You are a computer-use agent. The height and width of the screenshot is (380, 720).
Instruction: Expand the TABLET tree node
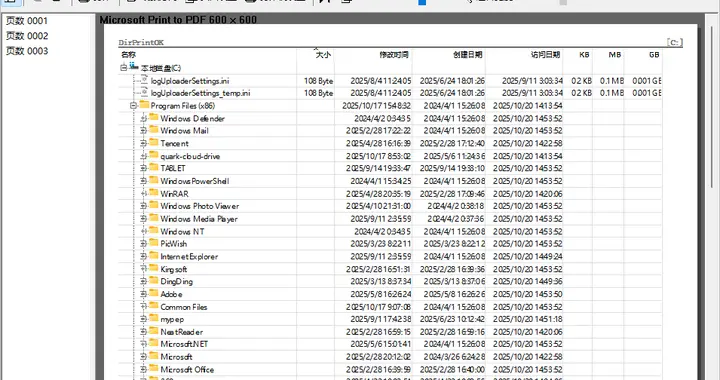pos(143,168)
